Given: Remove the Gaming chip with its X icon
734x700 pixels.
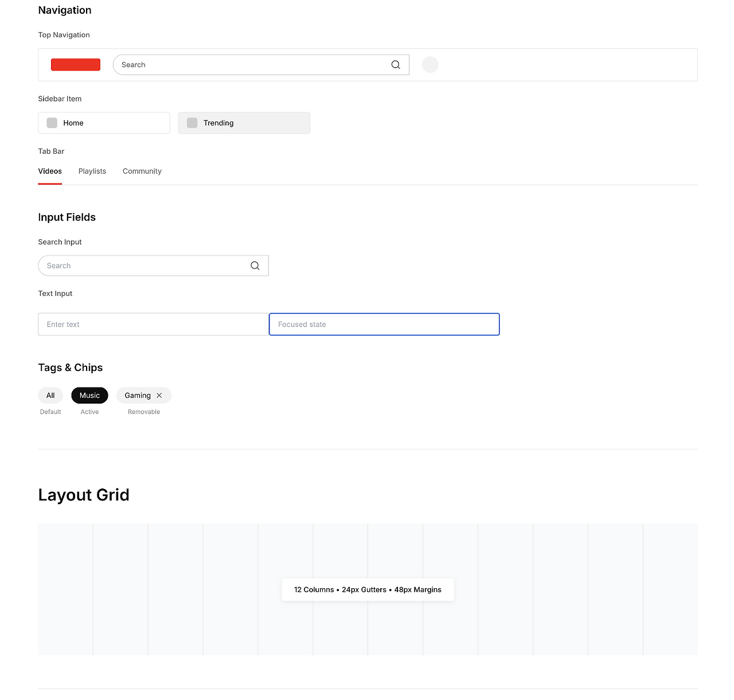Looking at the screenshot, I should (x=159, y=396).
